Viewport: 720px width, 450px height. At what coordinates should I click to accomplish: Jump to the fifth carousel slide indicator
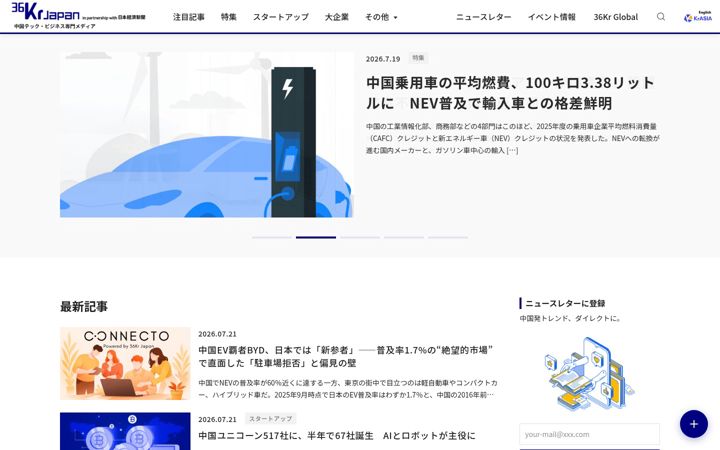click(x=448, y=237)
